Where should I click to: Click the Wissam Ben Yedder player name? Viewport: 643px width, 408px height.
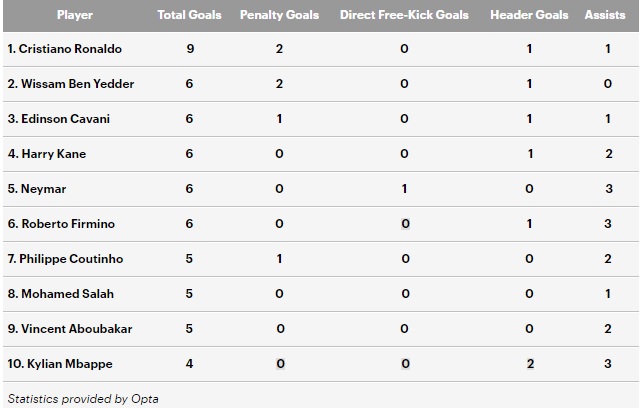point(70,84)
